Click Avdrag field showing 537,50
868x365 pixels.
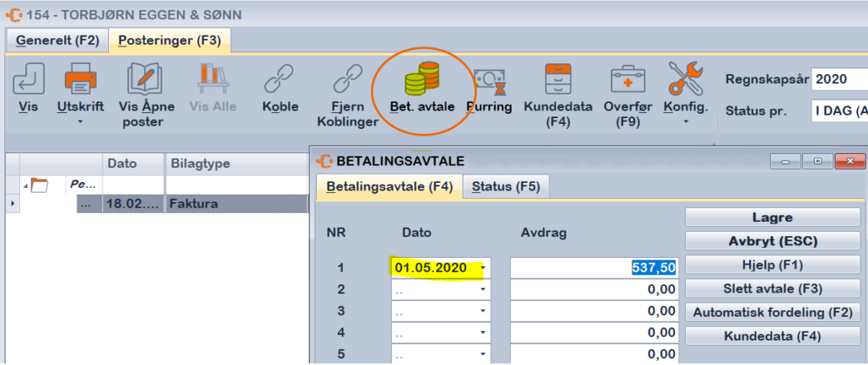click(594, 268)
